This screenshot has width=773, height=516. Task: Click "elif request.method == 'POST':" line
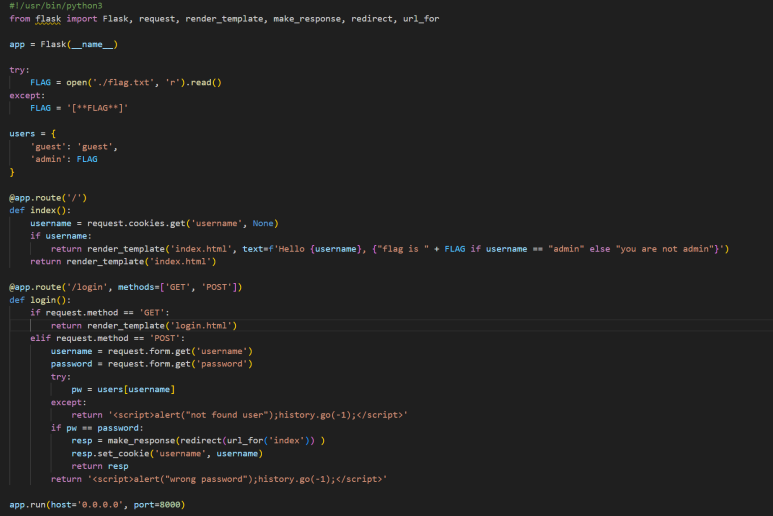pos(107,339)
